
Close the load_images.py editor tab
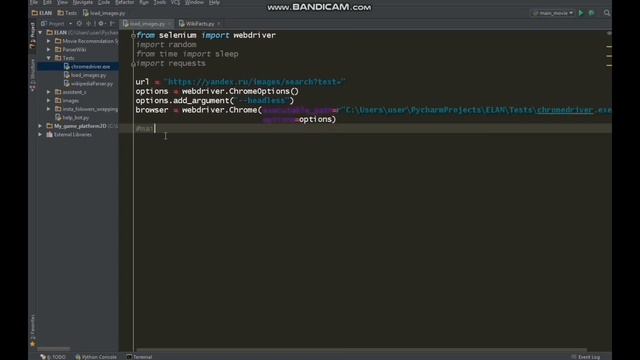(170, 24)
